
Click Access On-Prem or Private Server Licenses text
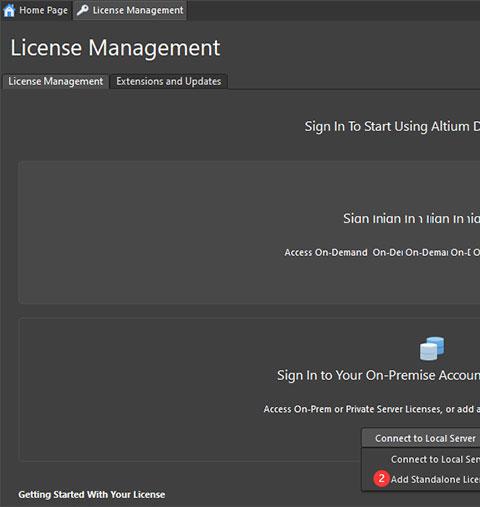point(372,409)
